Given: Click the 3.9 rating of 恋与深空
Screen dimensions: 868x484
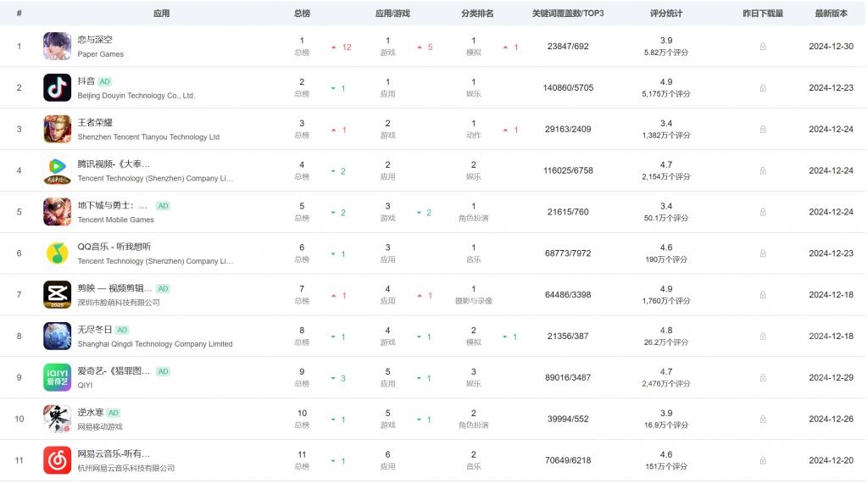Looking at the screenshot, I should [x=666, y=40].
